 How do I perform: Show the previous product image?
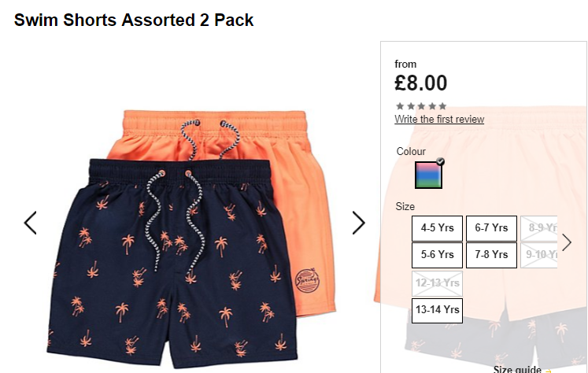point(31,223)
